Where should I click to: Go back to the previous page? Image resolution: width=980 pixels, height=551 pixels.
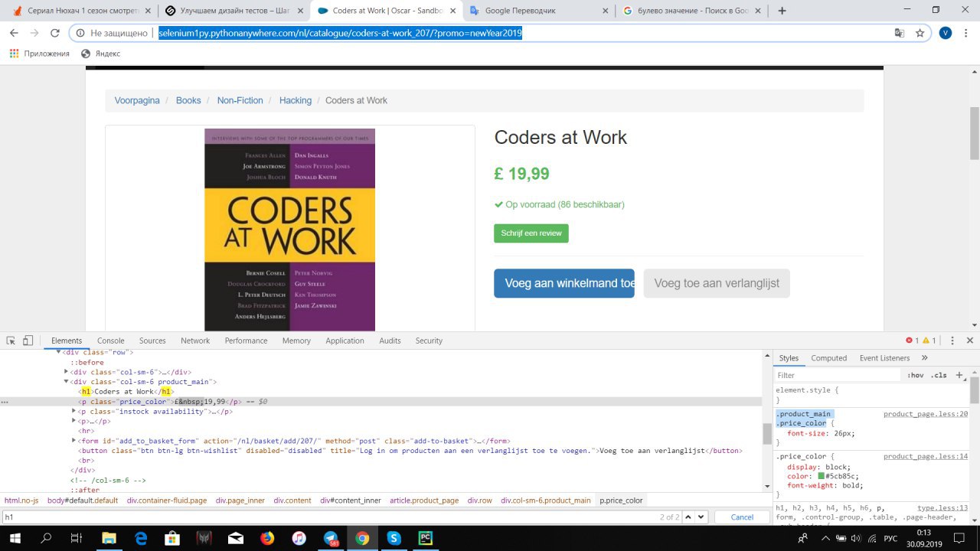(14, 33)
